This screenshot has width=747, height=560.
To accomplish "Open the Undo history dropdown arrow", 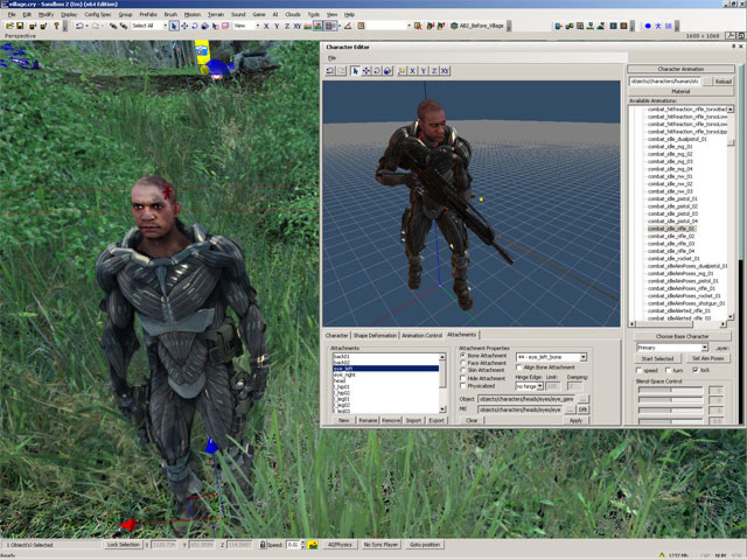I will tap(86, 26).
